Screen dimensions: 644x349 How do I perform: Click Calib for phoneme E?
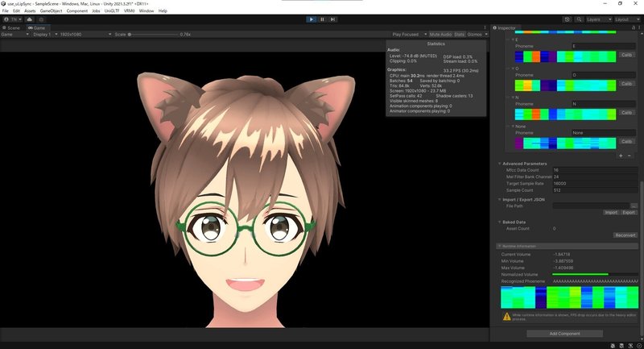click(x=626, y=55)
